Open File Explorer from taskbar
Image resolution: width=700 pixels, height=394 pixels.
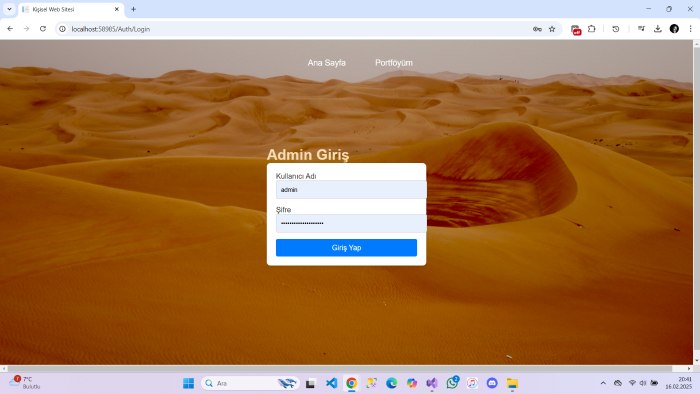click(512, 383)
